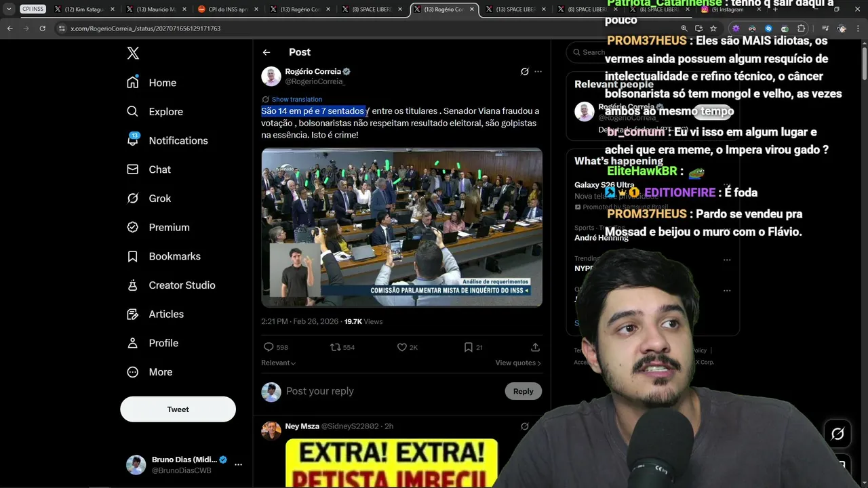Click the CPI INSS tab group label
The image size is (868, 488).
(32, 9)
